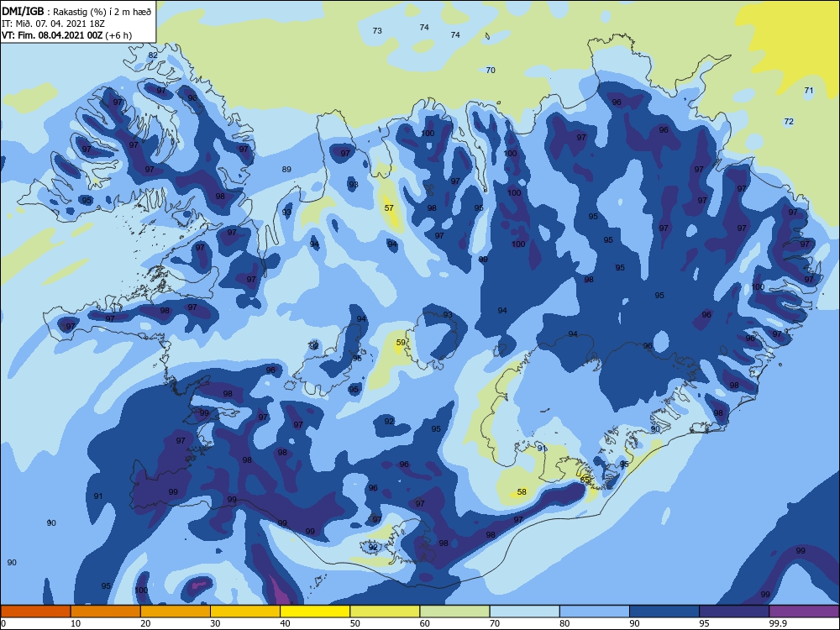Click the 0–10 dark orange legend swatch
840x630 pixels.
coord(35,612)
